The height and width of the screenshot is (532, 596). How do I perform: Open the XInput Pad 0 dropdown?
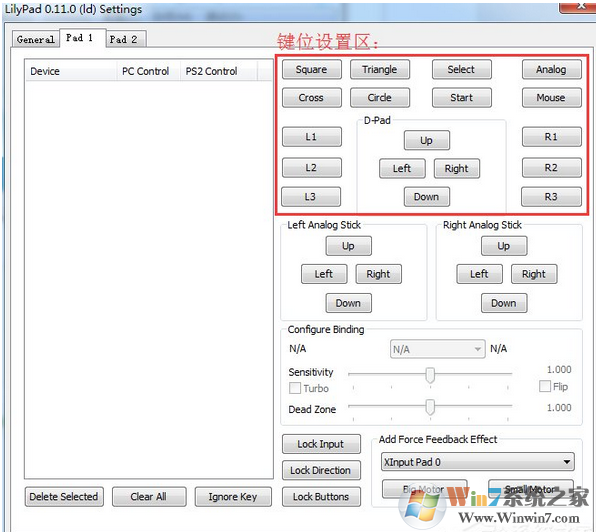tap(477, 462)
